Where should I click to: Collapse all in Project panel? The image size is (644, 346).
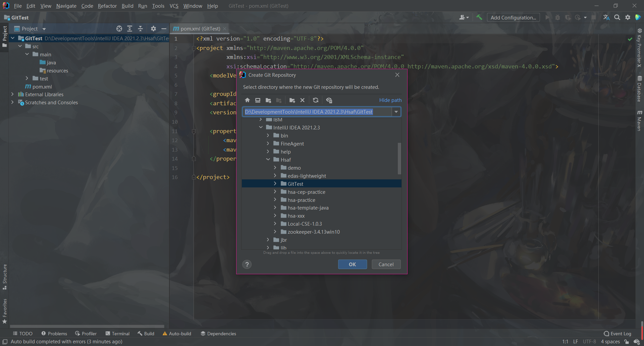[x=141, y=29]
